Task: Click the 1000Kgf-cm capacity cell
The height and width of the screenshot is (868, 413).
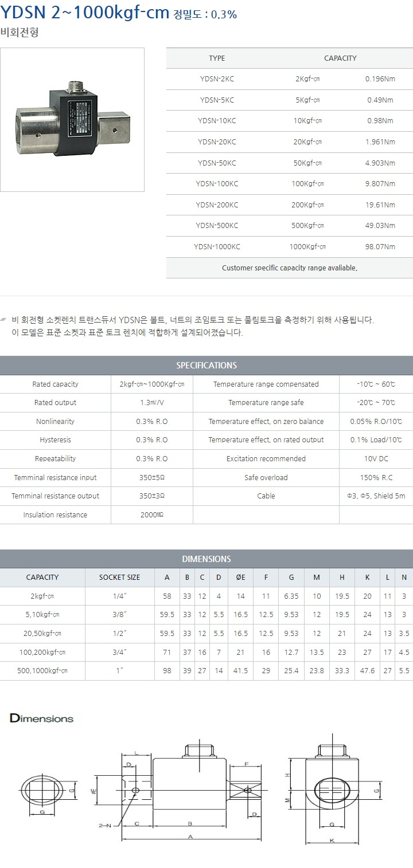Action: click(x=307, y=246)
